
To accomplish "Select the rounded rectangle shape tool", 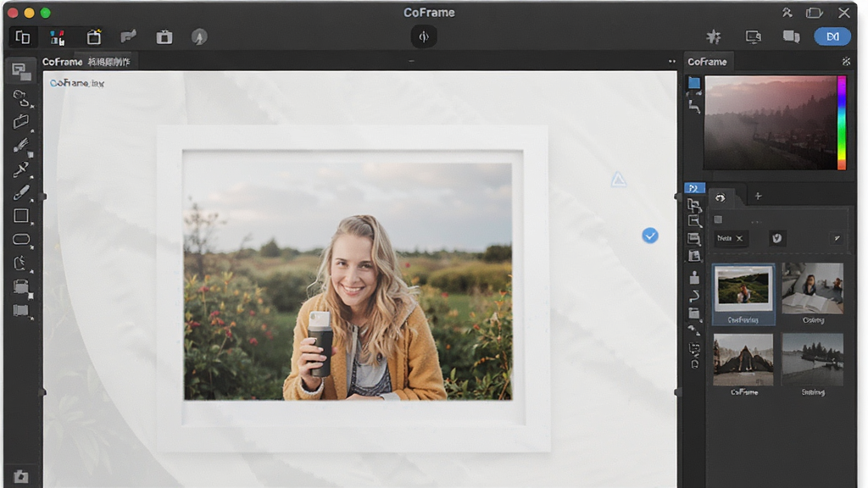I will (21, 240).
